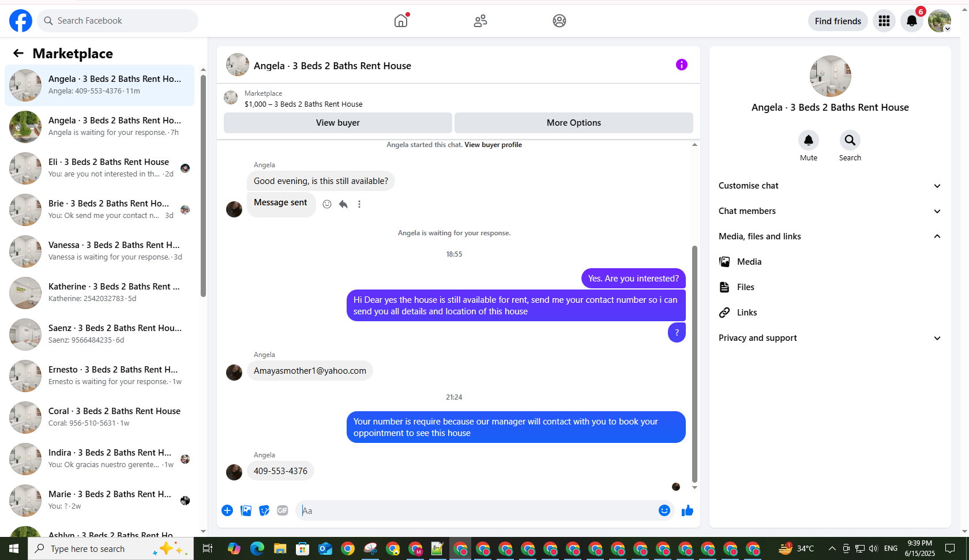Open the Friends icon in top navigation

(x=480, y=21)
